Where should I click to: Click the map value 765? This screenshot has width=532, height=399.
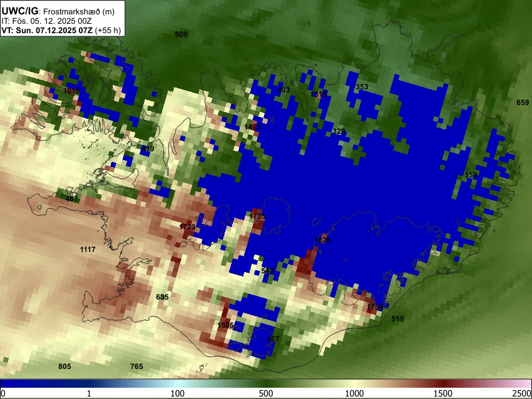click(x=136, y=366)
